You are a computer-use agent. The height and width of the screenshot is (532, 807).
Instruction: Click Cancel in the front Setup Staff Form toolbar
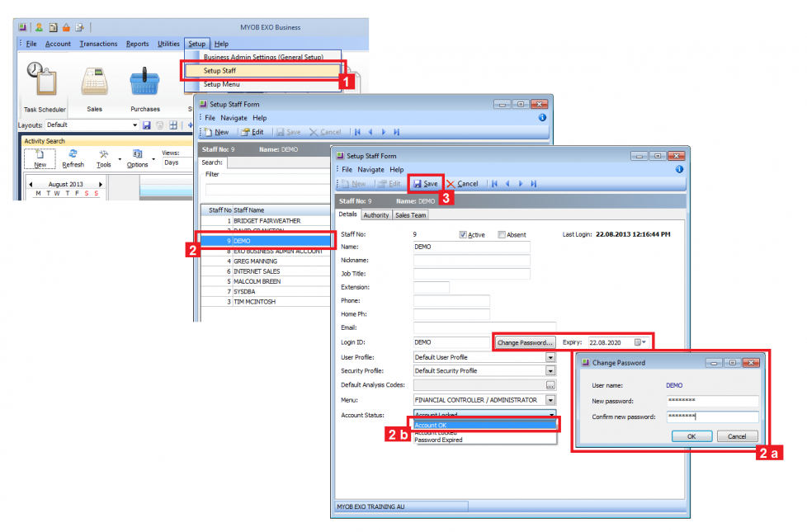462,184
